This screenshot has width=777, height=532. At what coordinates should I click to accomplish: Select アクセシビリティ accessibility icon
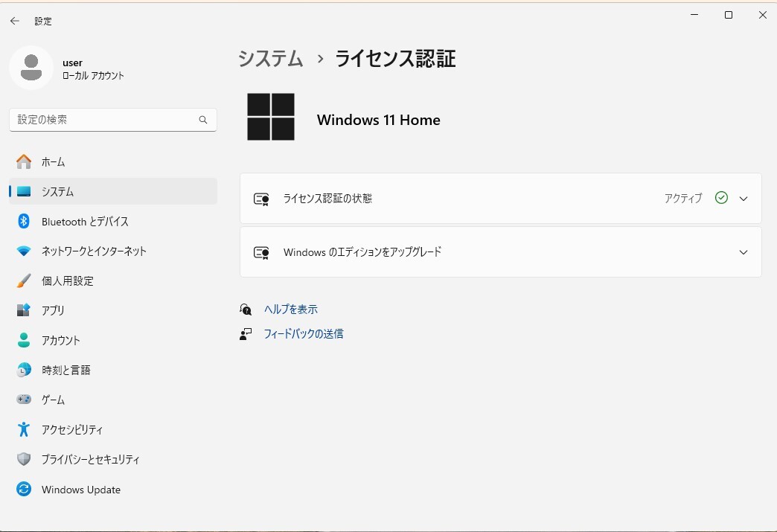[23, 429]
